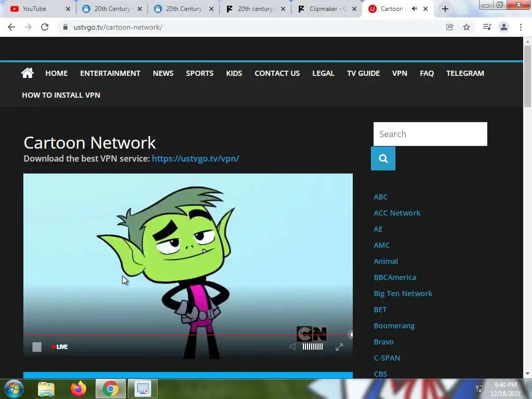Open the Chrome profile avatar
The width and height of the screenshot is (532, 399).
tap(504, 27)
